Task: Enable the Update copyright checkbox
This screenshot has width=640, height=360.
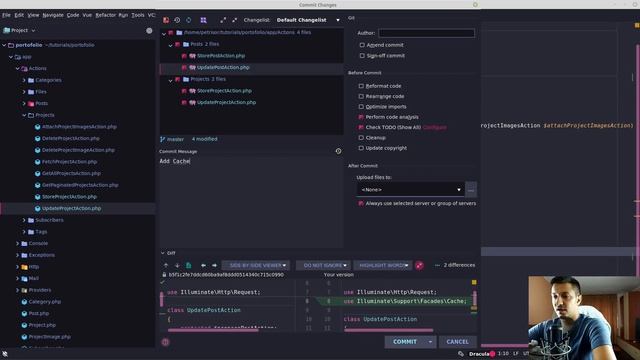Action: pos(361,148)
